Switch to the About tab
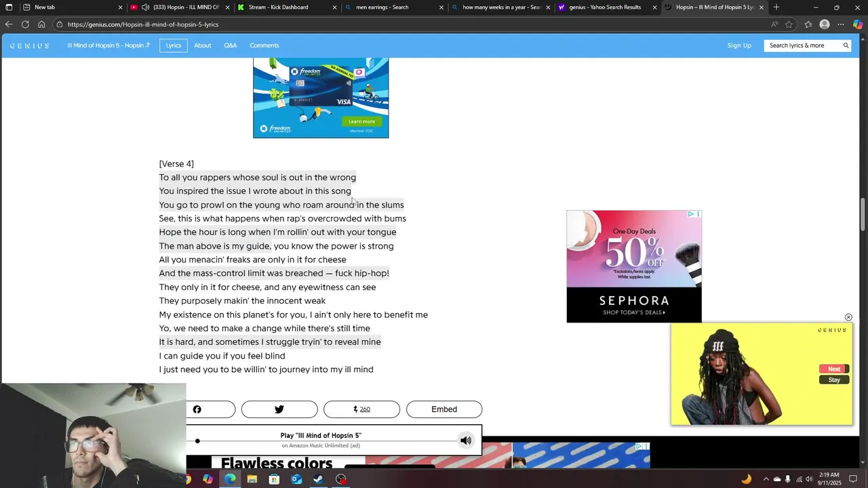This screenshot has height=488, width=868. 203,45
